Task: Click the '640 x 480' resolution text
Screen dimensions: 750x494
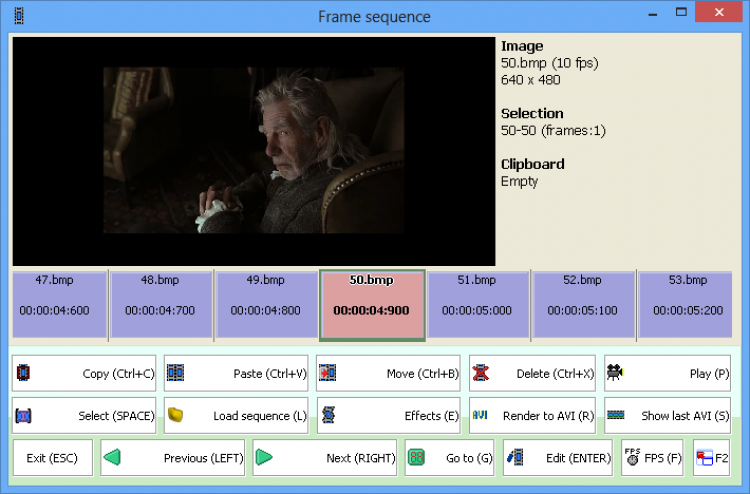Action: pyautogui.click(x=530, y=80)
